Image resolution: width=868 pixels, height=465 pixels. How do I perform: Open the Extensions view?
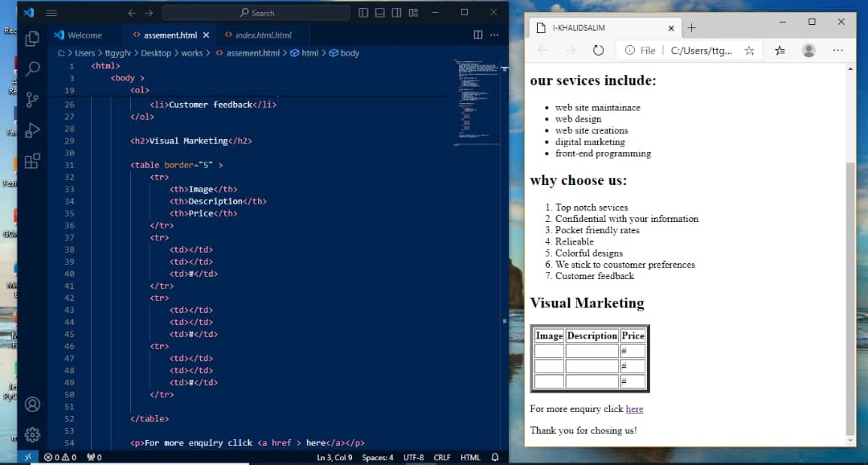[32, 161]
